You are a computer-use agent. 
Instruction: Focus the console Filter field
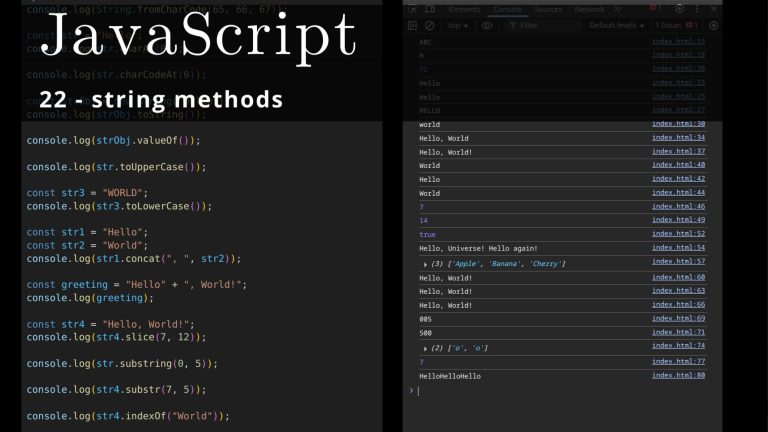542,25
